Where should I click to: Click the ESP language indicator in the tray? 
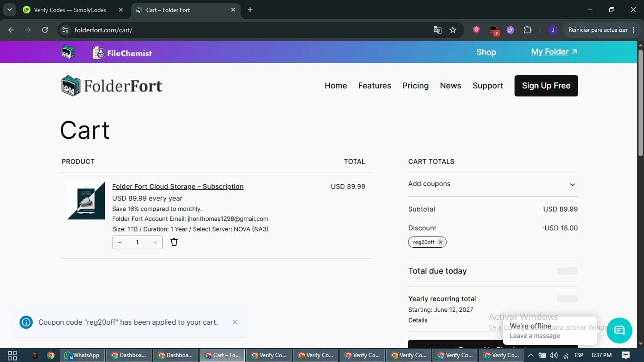(x=579, y=356)
